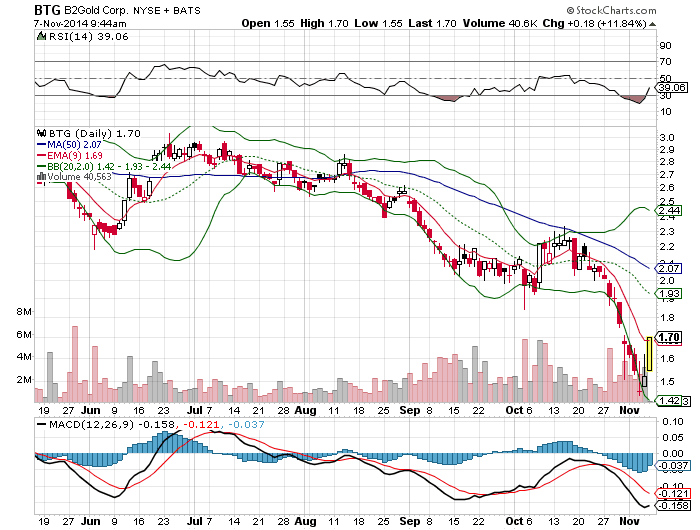700x530 pixels.
Task: Click the 6M volume axis label
Action: point(24,334)
